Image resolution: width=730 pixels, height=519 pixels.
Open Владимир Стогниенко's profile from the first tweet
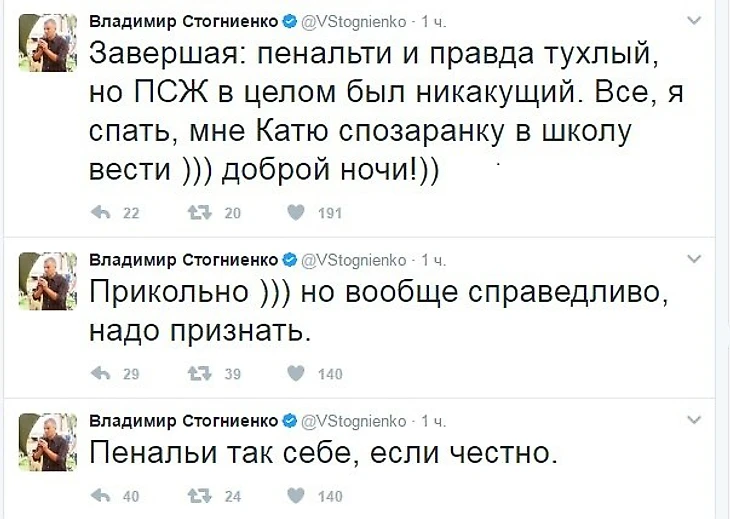184,20
